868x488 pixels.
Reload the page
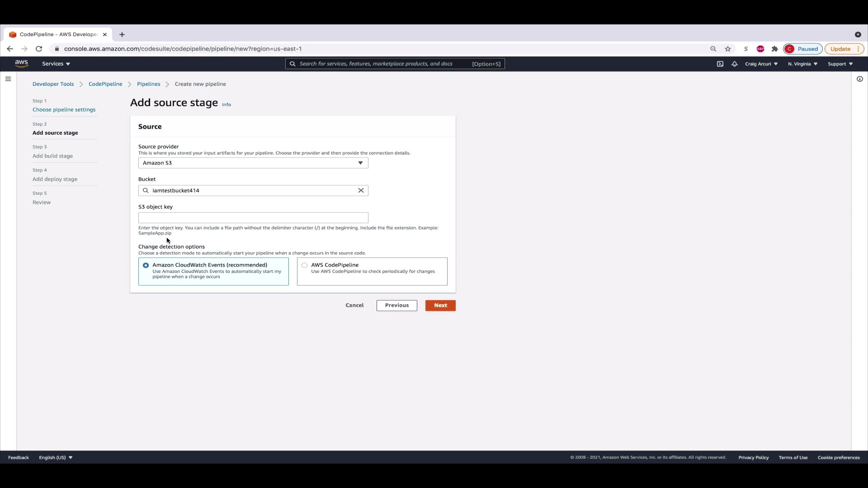pos(39,49)
